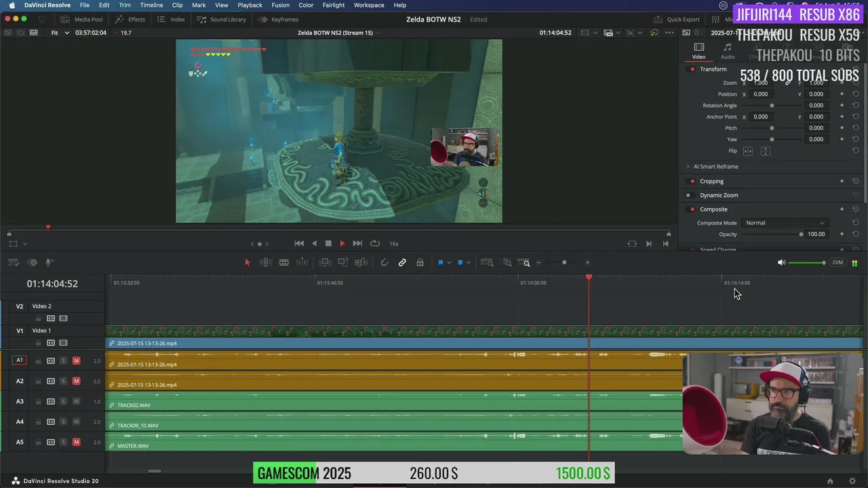The width and height of the screenshot is (868, 488).
Task: Add a blue flag to clip
Action: 440,263
